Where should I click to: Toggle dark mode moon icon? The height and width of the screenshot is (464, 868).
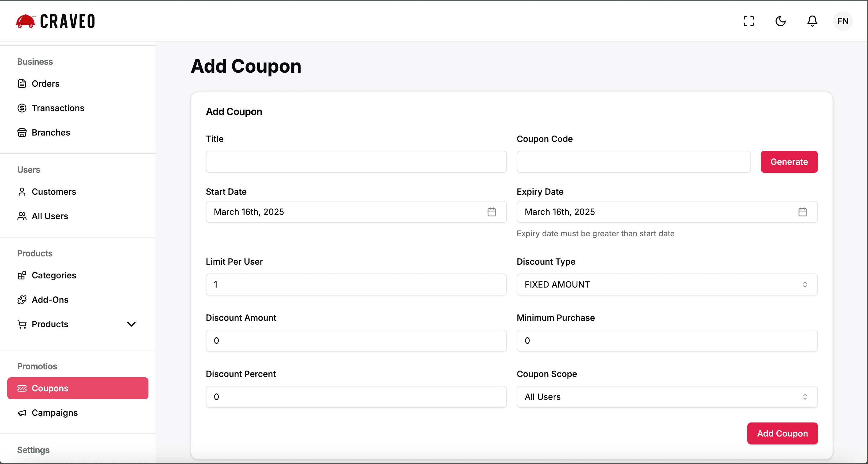coord(780,21)
